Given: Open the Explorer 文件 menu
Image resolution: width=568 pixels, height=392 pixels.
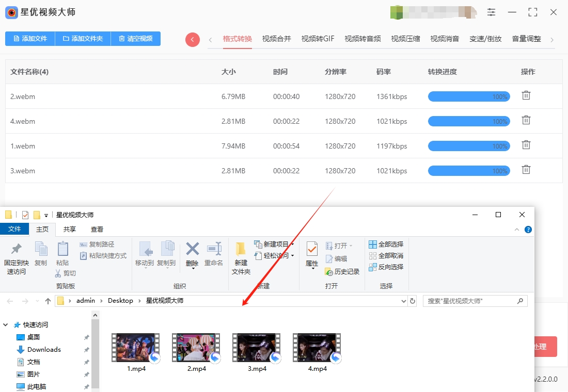Looking at the screenshot, I should pos(14,229).
